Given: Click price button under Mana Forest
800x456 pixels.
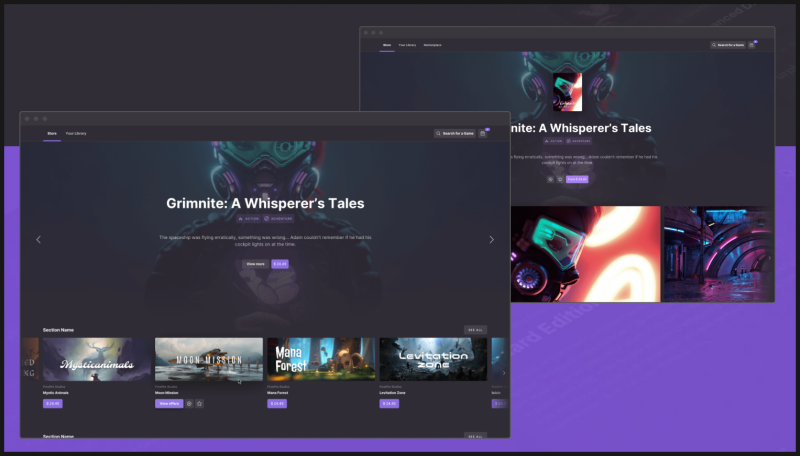Looking at the screenshot, I should click(x=277, y=403).
